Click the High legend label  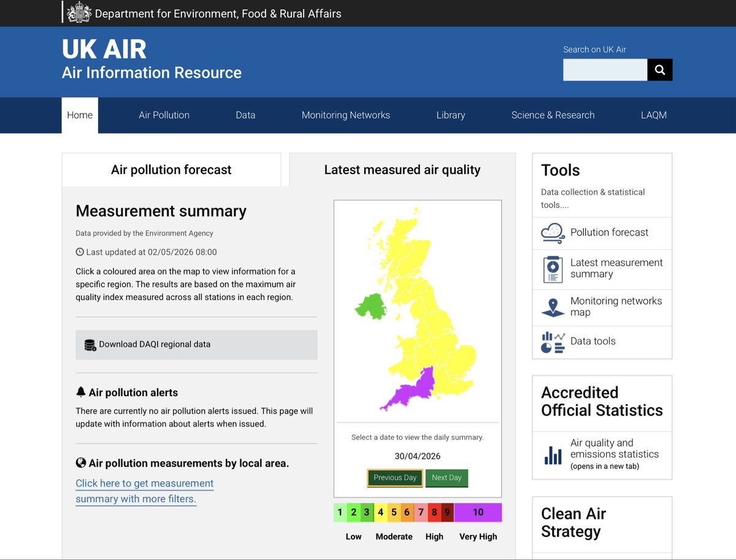tap(434, 537)
